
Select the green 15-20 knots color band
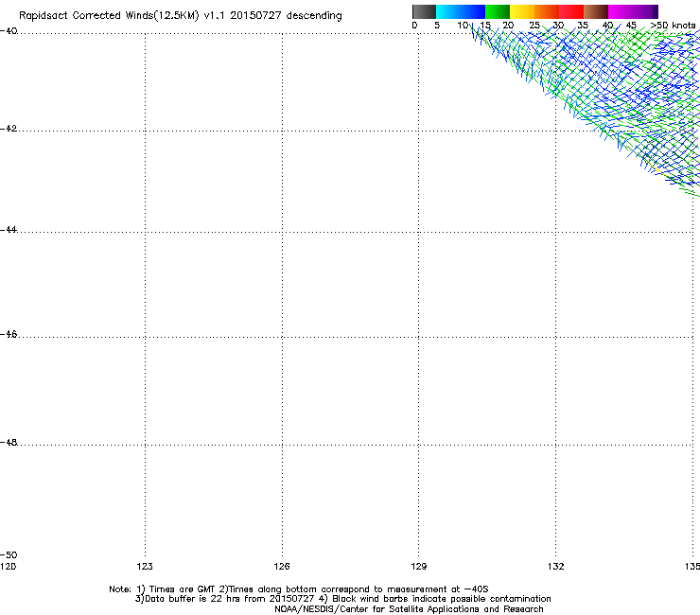(498, 11)
